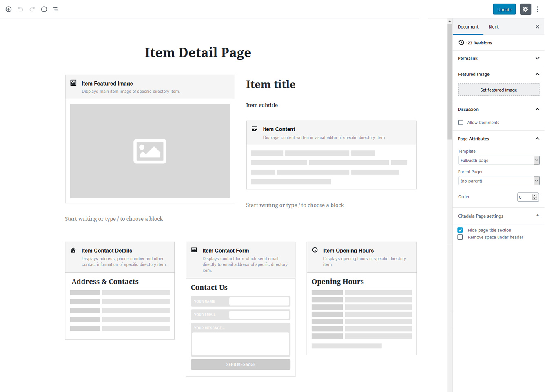
Task: Check Remove space under header
Action: coord(460,237)
